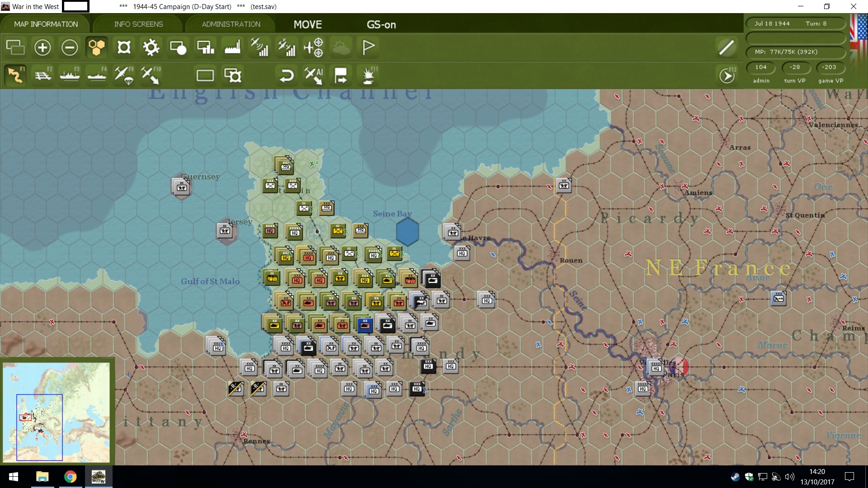Viewport: 868px width, 488px height.
Task: Toggle the hex grid display
Action: point(97,47)
